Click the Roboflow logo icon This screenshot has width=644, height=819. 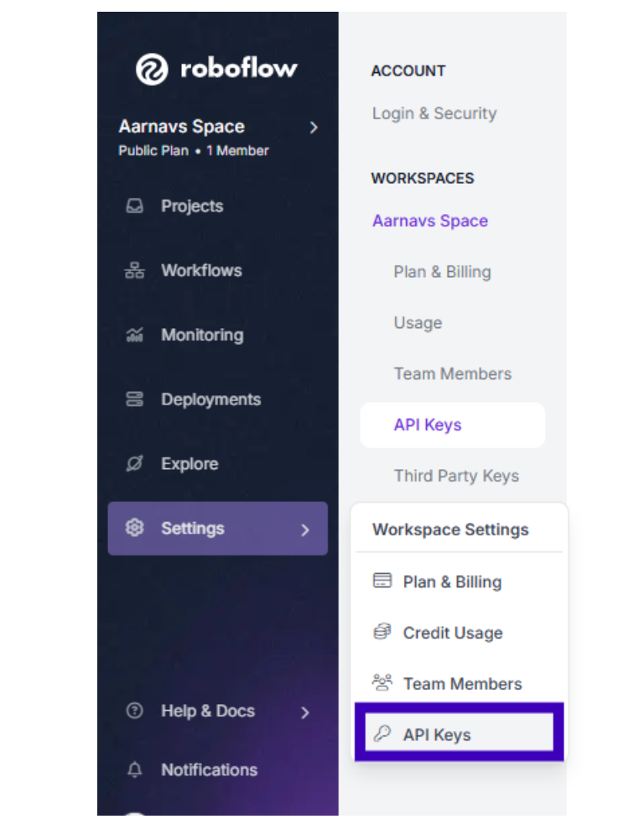(x=152, y=69)
